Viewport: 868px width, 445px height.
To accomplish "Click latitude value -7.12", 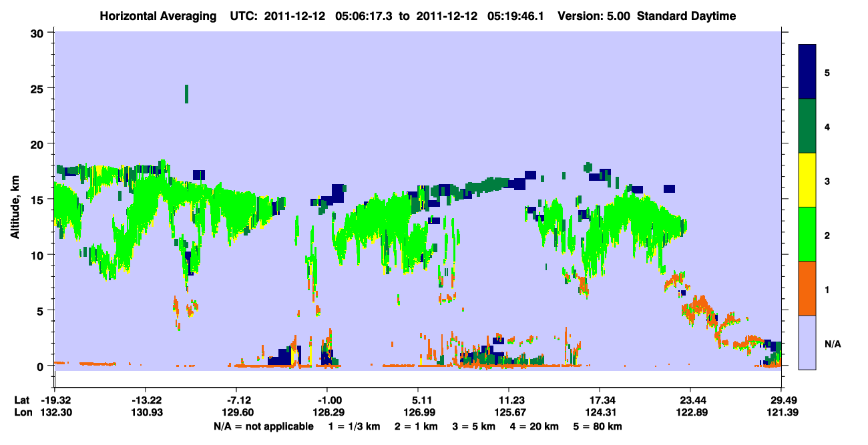I will [239, 400].
